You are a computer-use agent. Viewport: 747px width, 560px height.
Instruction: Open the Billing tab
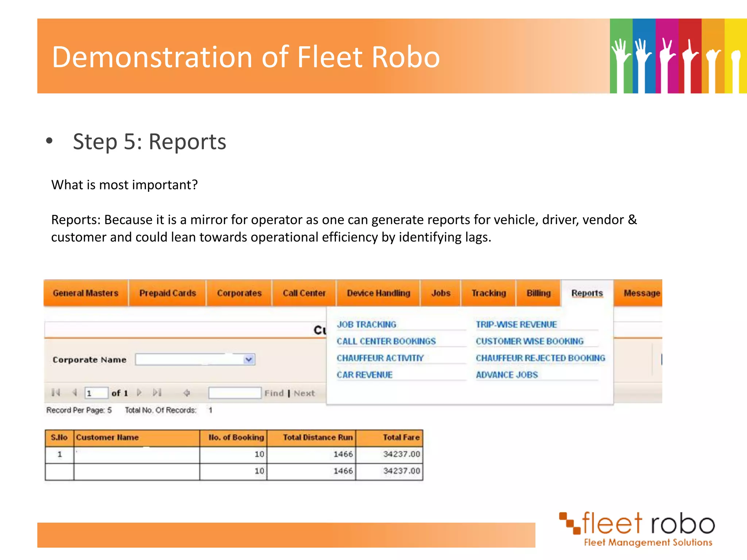point(538,293)
